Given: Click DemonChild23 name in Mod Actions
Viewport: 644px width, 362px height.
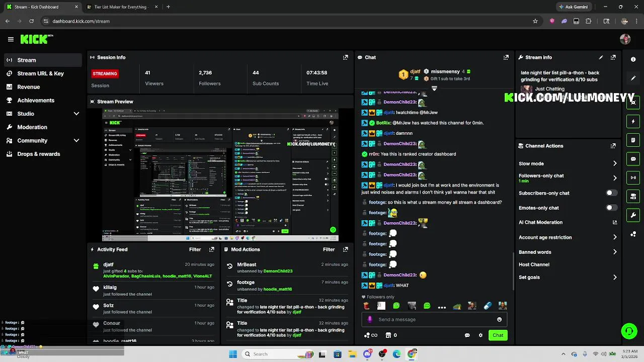Looking at the screenshot, I should [x=278, y=271].
